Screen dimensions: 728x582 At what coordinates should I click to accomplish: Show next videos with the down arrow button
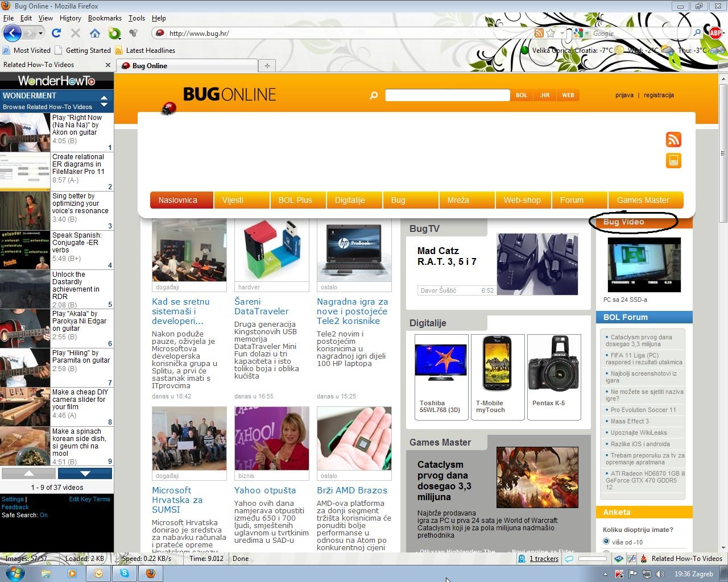tap(85, 473)
